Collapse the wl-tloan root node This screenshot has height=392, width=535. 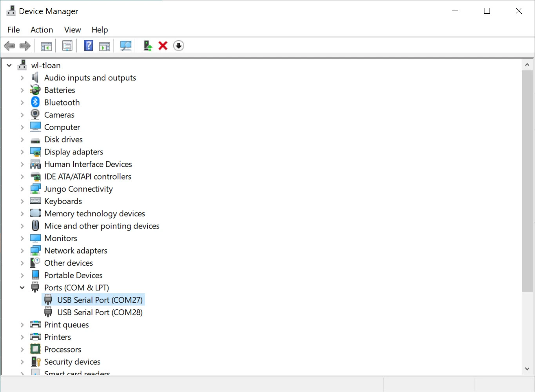click(9, 65)
